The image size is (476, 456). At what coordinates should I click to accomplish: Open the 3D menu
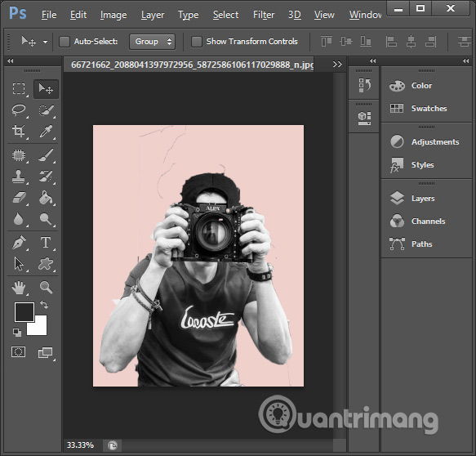pyautogui.click(x=295, y=15)
